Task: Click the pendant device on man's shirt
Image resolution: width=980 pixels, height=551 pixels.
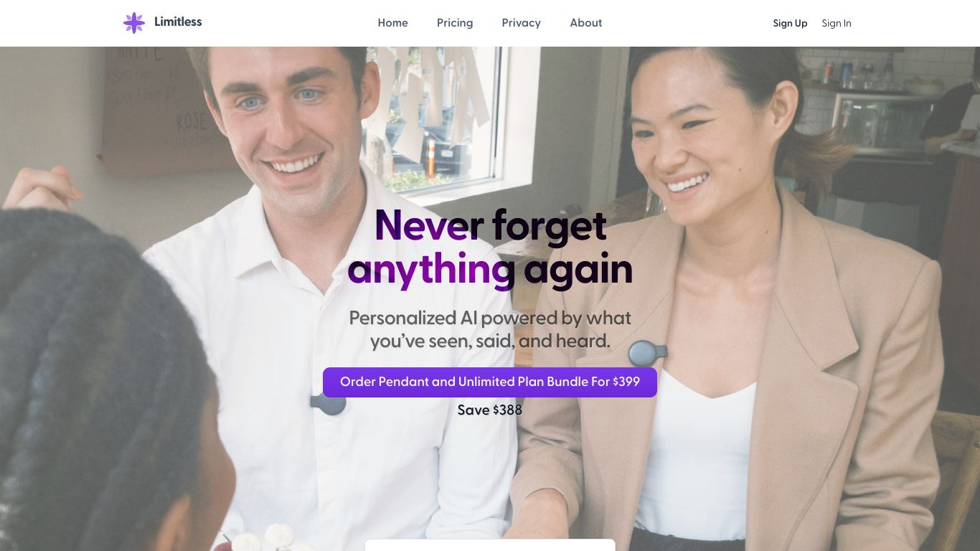Action: (x=329, y=403)
